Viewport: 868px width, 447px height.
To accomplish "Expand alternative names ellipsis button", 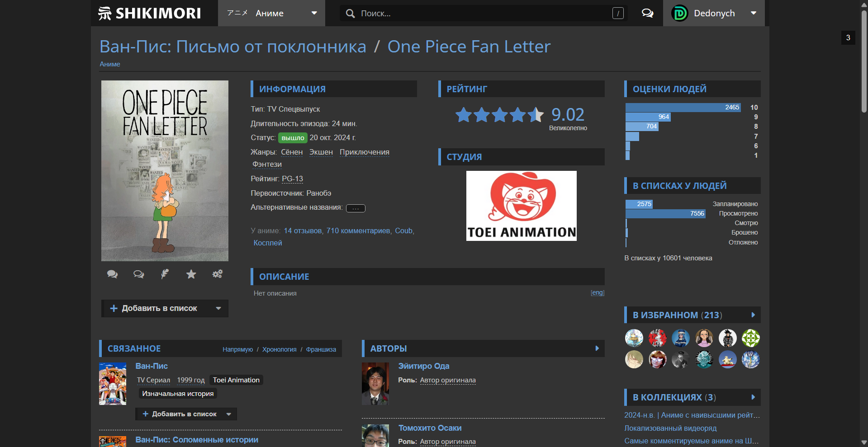I will click(356, 208).
